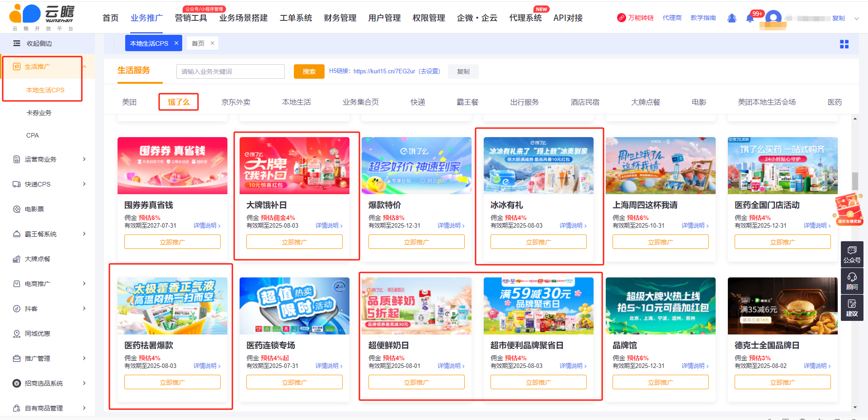Open the notification bell icon
Screen dimensions: 868x420
pos(750,19)
